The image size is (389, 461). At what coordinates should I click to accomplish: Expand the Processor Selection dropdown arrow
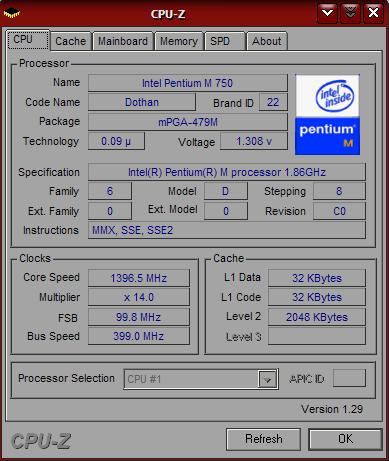pyautogui.click(x=267, y=379)
